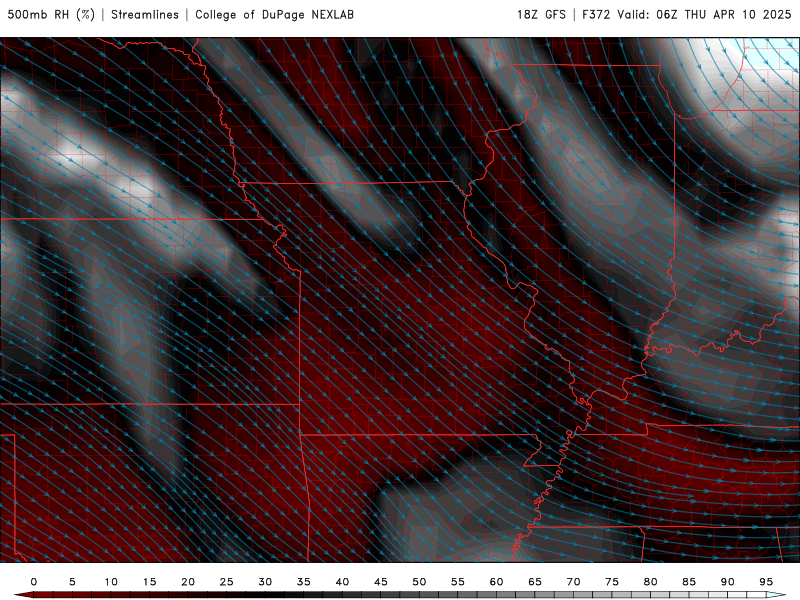Click the legend value "35"
The width and height of the screenshot is (800, 600).
[x=304, y=582]
